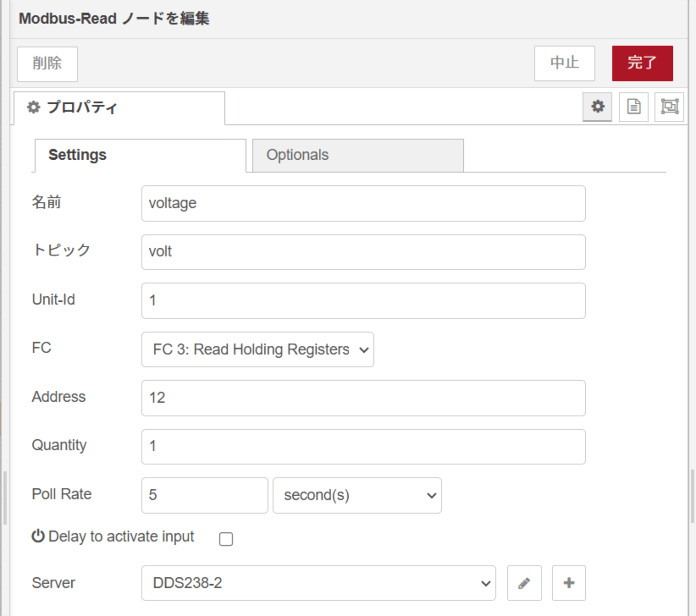Viewport: 696px width, 616px height.
Task: Click the Server label
Action: [x=53, y=583]
